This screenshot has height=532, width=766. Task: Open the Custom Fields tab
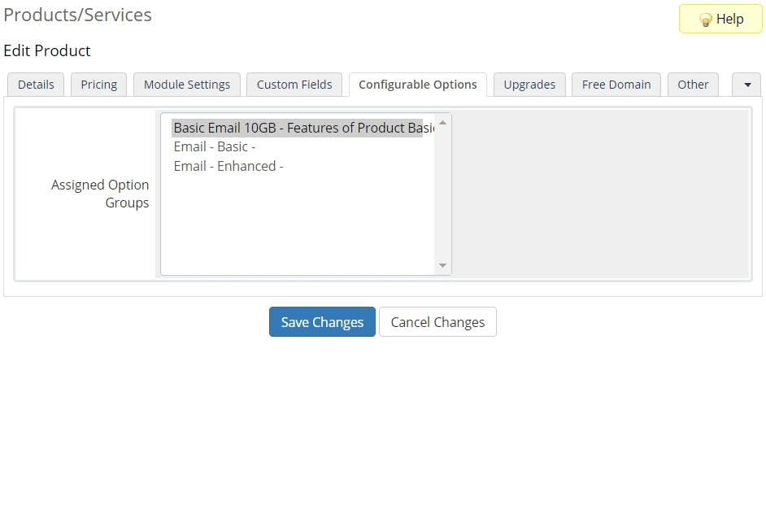(294, 85)
